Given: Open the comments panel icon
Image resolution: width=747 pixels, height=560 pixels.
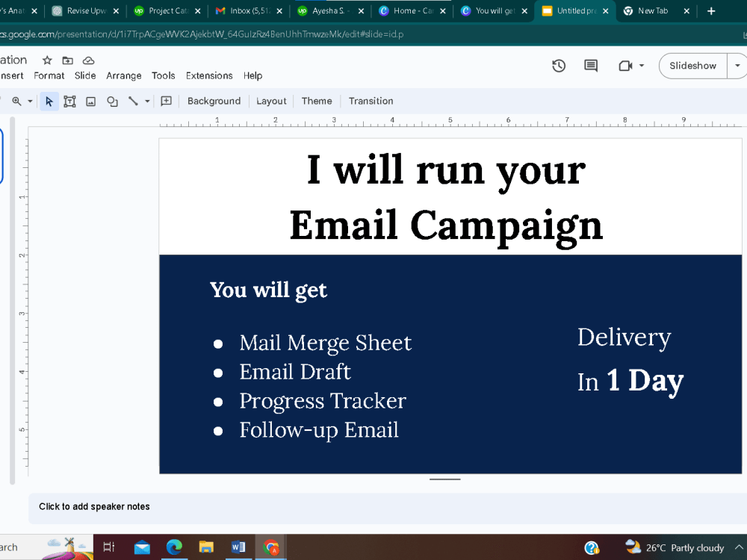Looking at the screenshot, I should (591, 66).
